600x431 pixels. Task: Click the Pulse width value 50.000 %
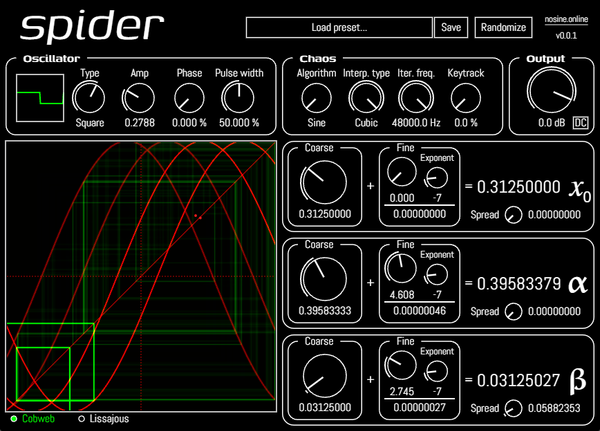coord(239,123)
